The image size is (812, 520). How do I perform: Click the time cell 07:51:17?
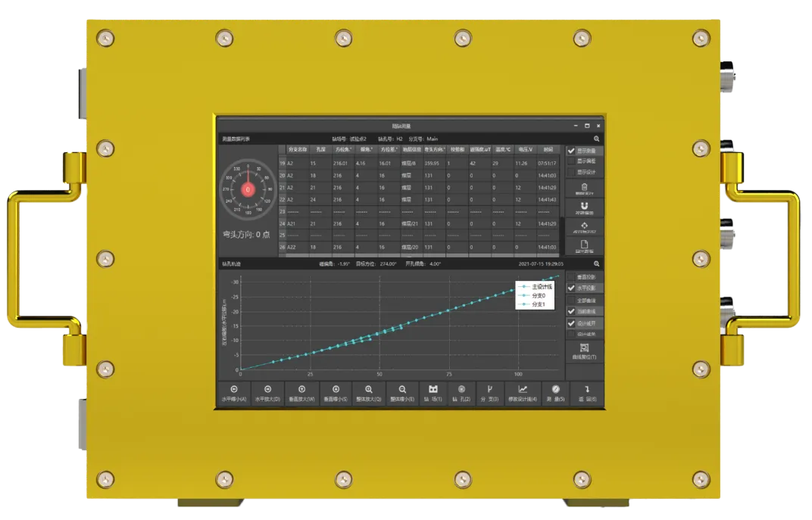(548, 163)
